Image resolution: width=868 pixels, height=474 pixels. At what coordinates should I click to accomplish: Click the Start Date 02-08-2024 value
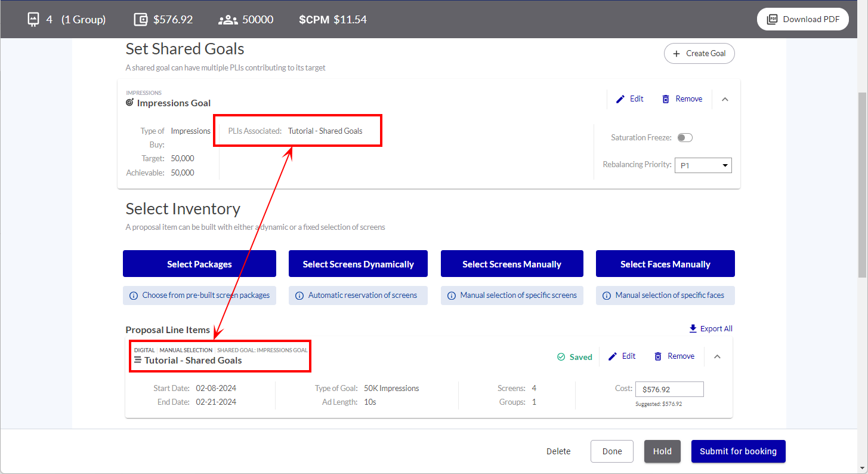[x=216, y=389]
